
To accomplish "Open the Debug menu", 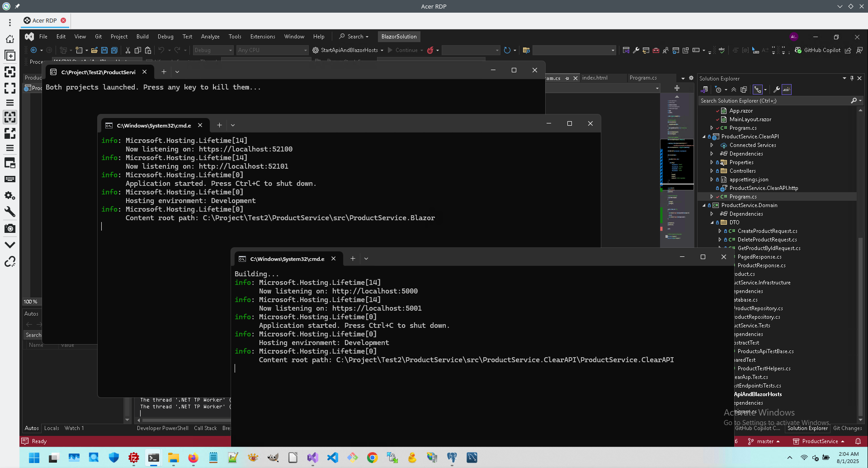I will 165,37.
